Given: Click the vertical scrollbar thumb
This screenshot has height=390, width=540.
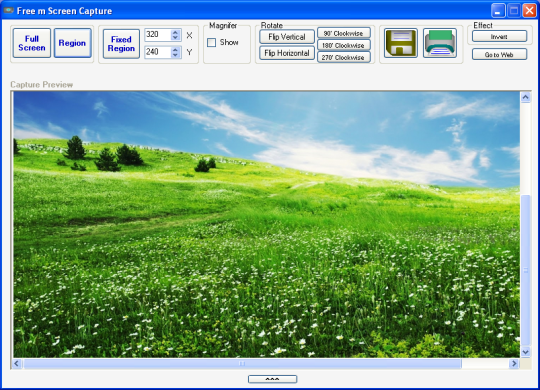Looking at the screenshot, I should (525, 270).
